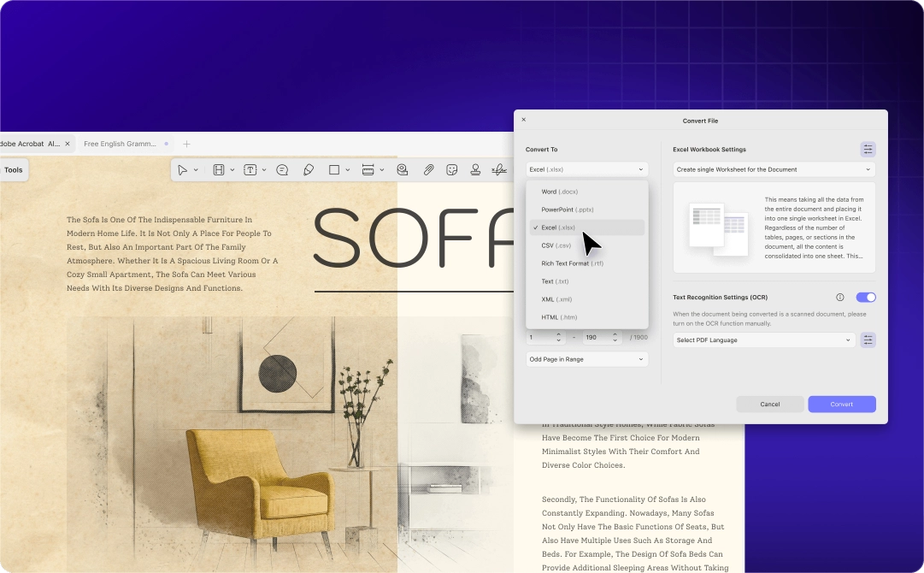Image resolution: width=924 pixels, height=573 pixels.
Task: Select the ruler measure tool
Action: tap(368, 170)
